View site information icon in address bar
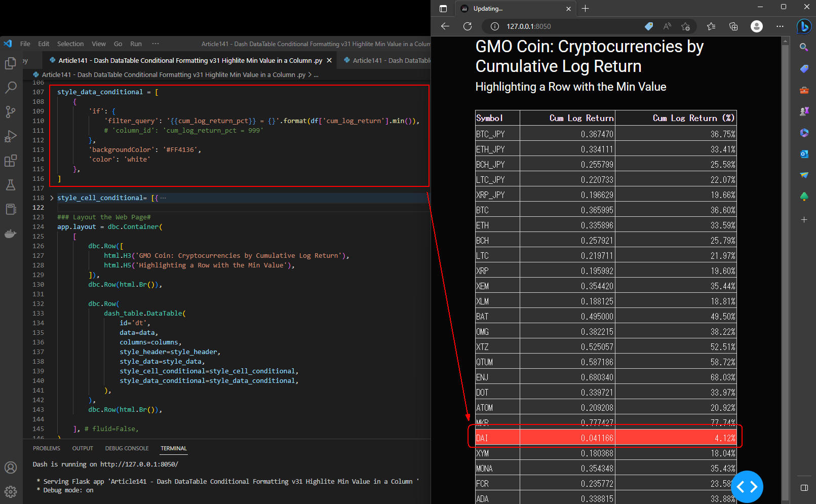Screen dimensions: 816x504 pos(495,26)
